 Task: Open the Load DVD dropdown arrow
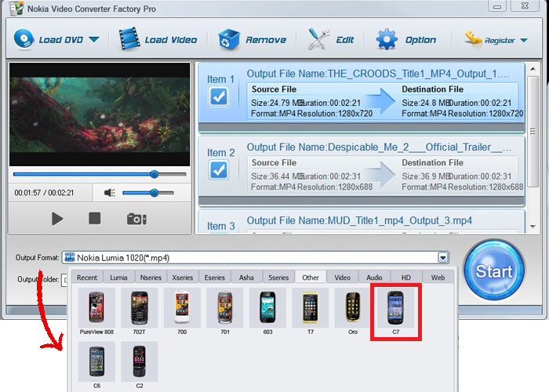point(93,39)
